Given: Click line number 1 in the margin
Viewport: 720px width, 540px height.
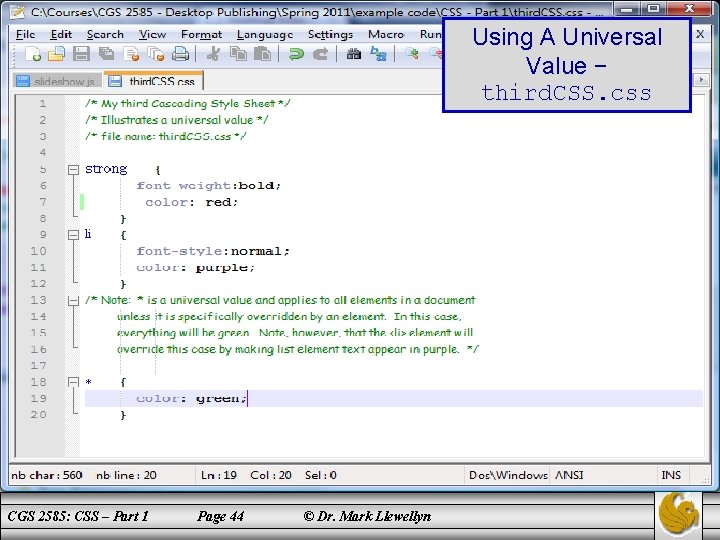Looking at the screenshot, I should tap(43, 104).
